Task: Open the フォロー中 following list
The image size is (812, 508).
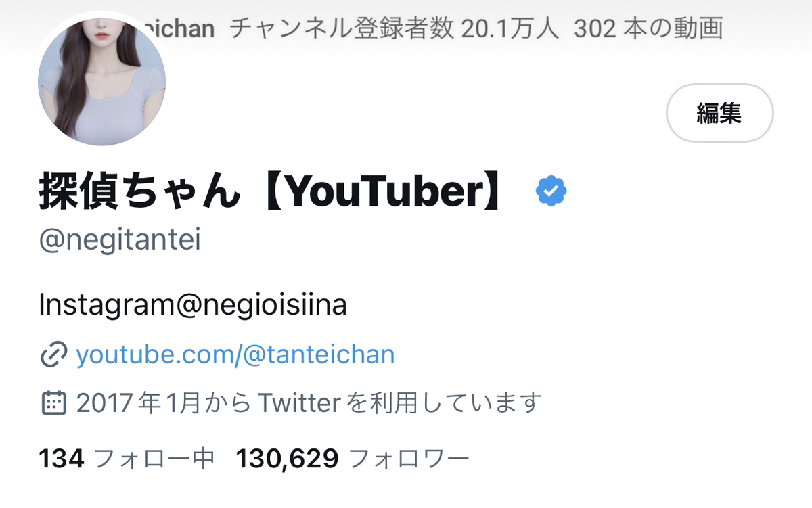Action: (x=154, y=459)
